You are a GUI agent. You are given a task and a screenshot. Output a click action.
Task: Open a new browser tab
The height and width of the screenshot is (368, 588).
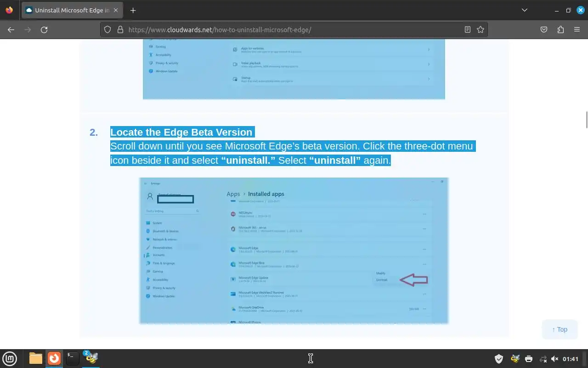pyautogui.click(x=133, y=10)
